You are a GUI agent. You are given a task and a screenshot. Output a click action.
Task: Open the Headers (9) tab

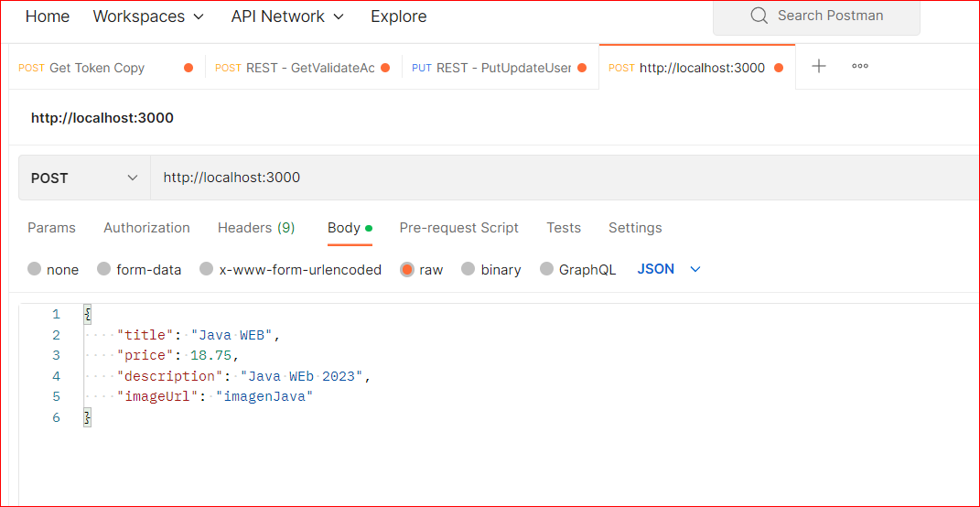tap(256, 228)
